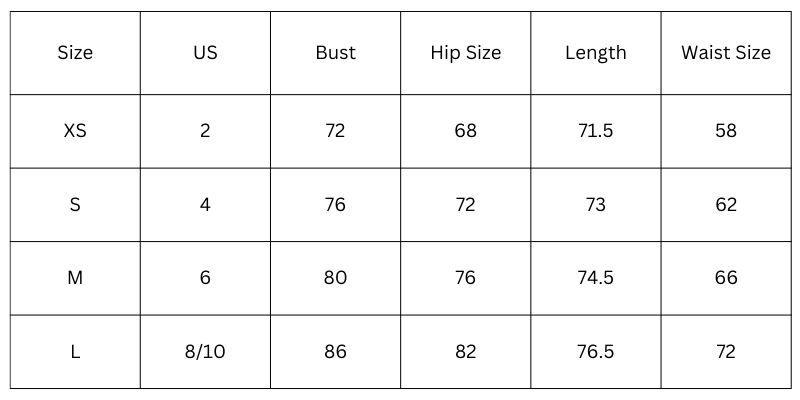Click the hip size 82 cell

click(465, 352)
